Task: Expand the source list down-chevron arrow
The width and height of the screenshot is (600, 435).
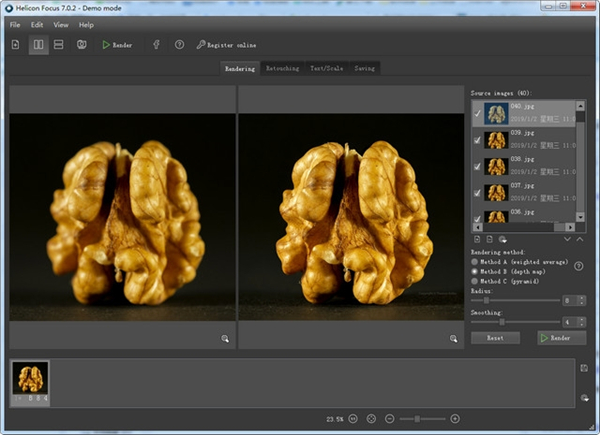Action: [567, 240]
